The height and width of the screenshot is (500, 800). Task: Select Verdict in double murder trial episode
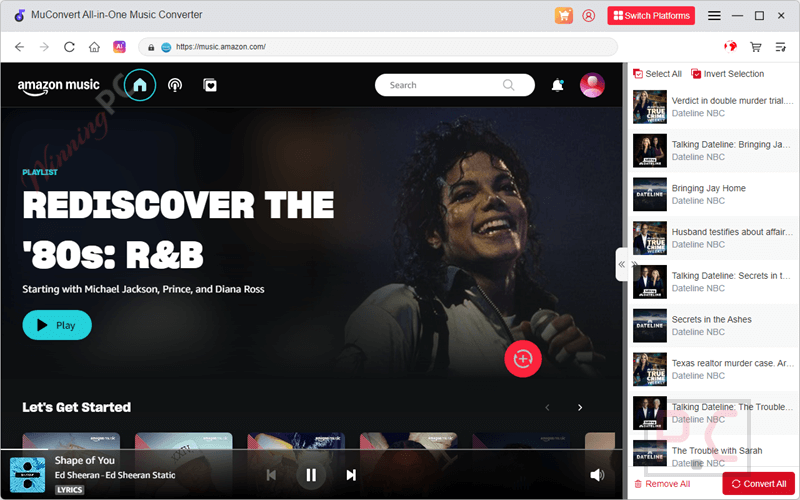pos(713,107)
